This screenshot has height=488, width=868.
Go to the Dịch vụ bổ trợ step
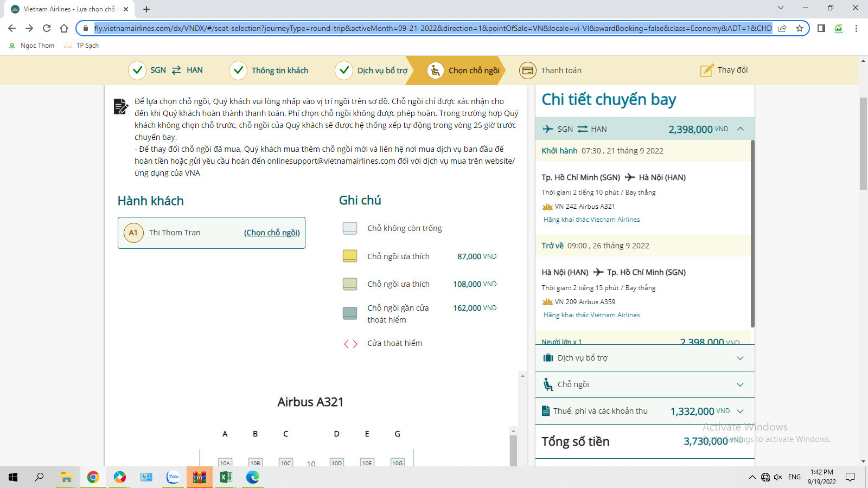click(x=371, y=70)
